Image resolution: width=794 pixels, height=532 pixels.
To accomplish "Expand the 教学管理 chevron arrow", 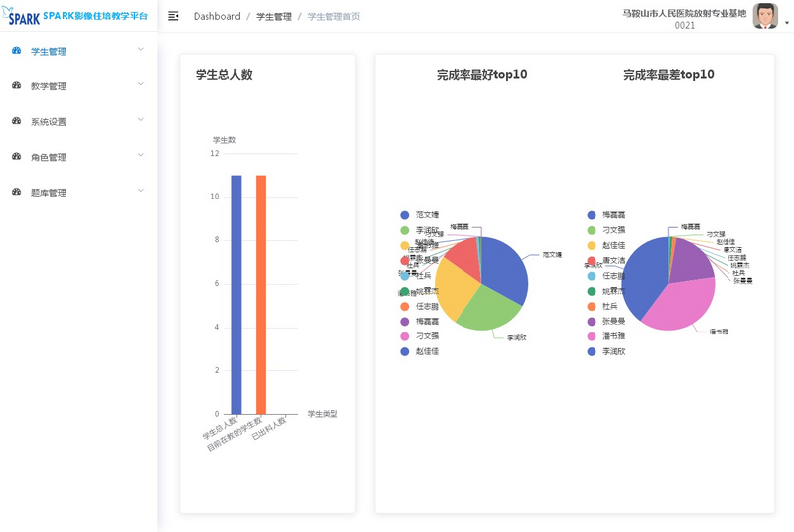I will [x=141, y=84].
